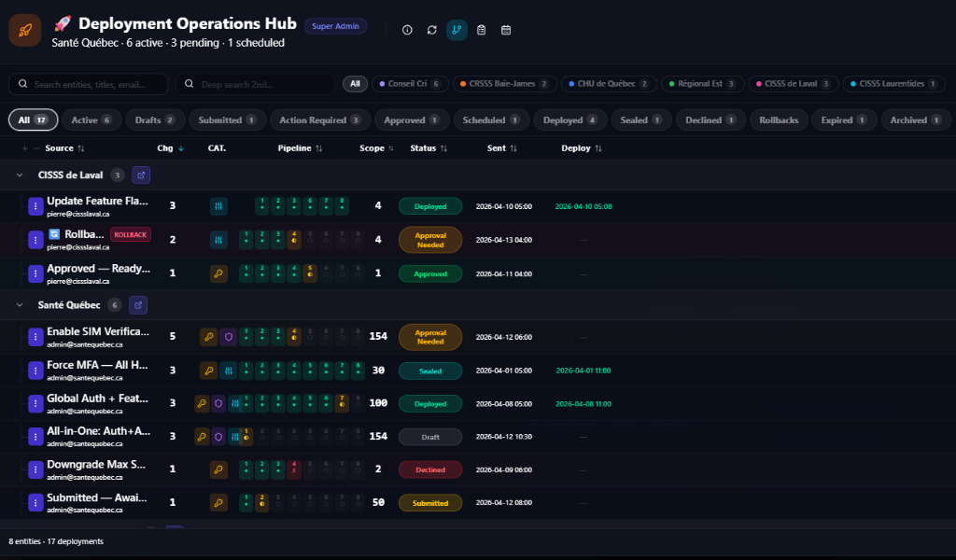Open row menu for Force MFA row
This screenshot has height=560, width=956.
35,371
